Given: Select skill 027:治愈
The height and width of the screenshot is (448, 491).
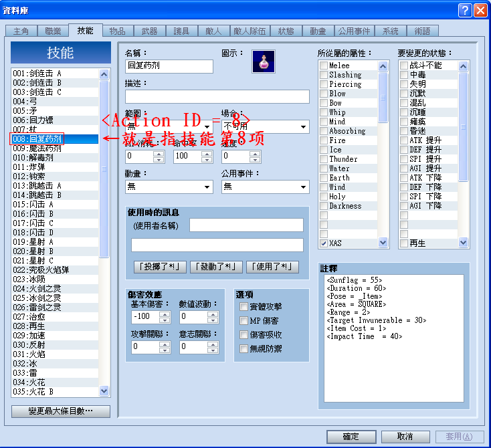Looking at the screenshot, I should 54,317.
